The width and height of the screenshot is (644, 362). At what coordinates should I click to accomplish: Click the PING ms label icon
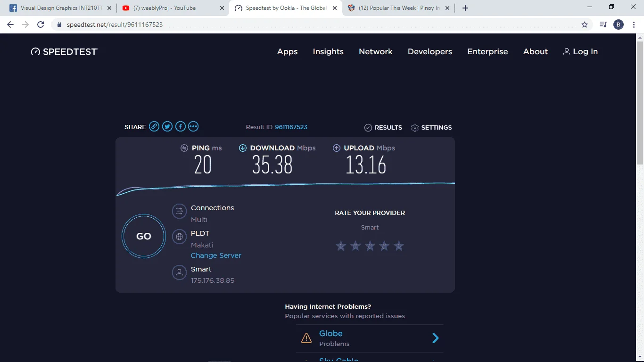pos(184,148)
